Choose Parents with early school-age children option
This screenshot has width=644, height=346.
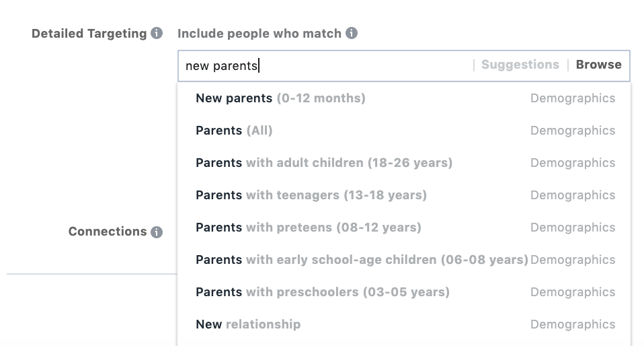362,260
